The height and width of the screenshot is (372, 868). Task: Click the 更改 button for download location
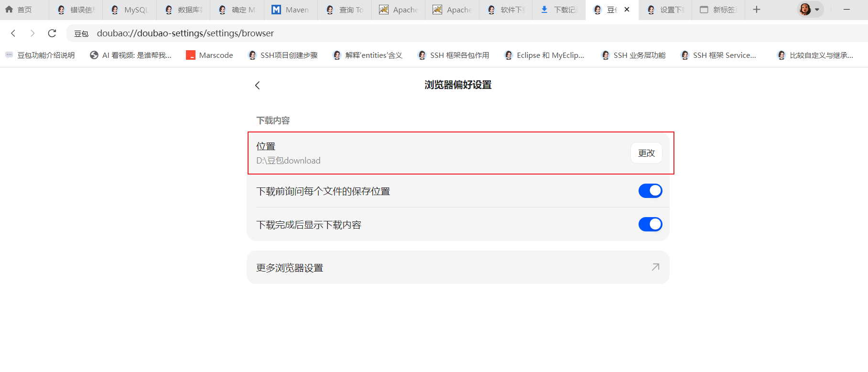pos(646,153)
